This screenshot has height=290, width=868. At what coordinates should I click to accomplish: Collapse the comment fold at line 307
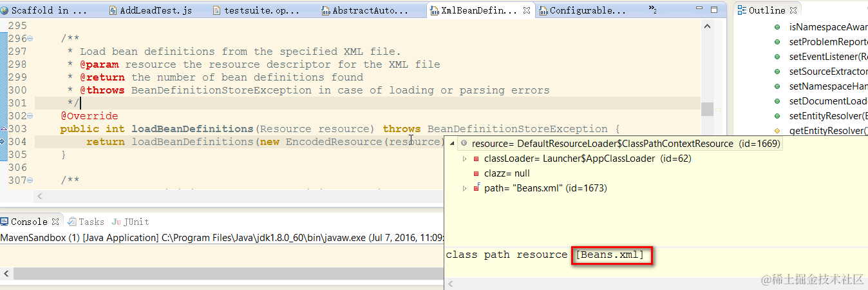[30, 180]
